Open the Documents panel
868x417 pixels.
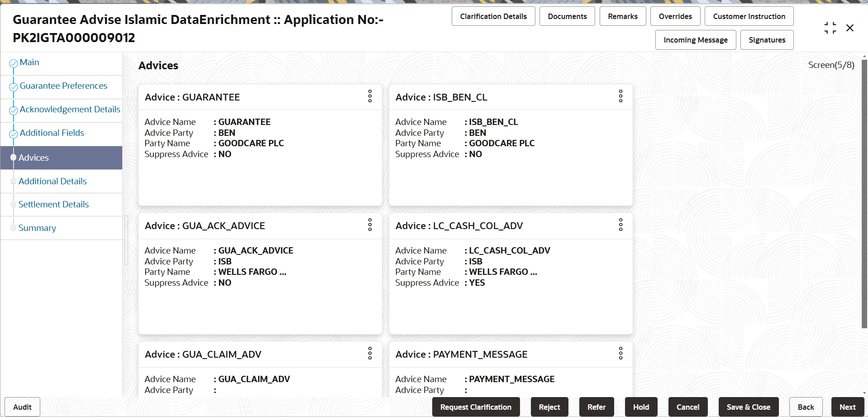tap(567, 16)
